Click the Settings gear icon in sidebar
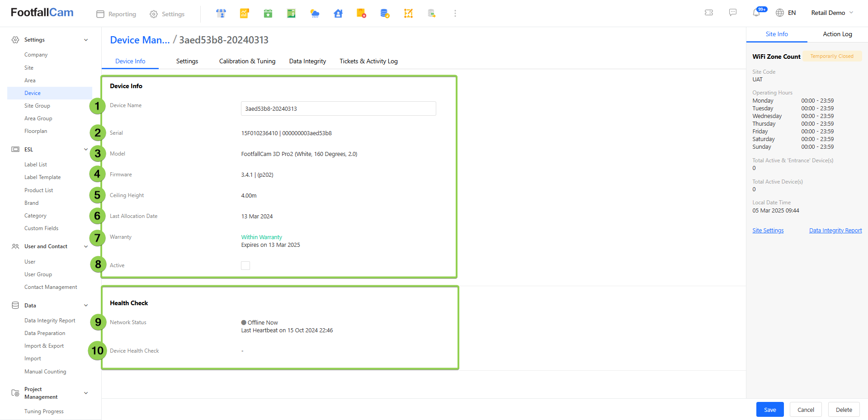This screenshot has width=868, height=420. [15, 40]
